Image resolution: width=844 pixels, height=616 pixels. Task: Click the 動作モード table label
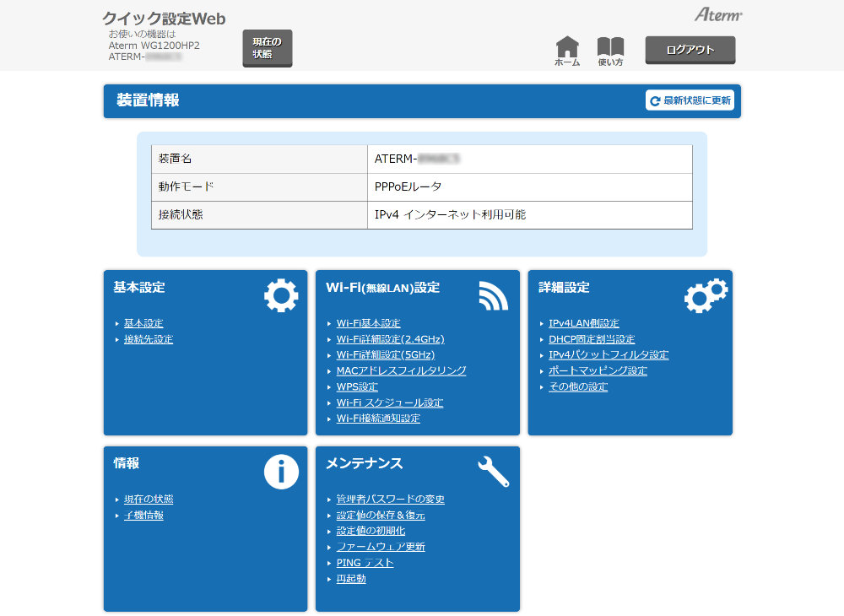pyautogui.click(x=186, y=186)
